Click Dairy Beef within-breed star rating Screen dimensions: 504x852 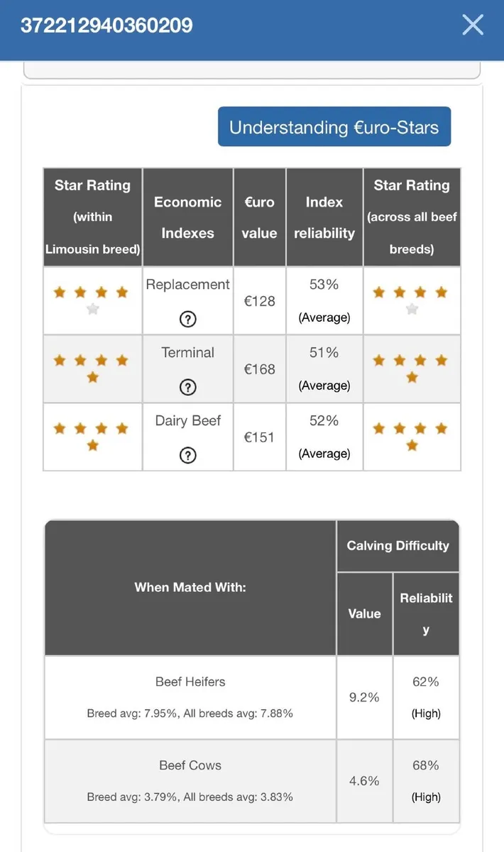pos(92,437)
